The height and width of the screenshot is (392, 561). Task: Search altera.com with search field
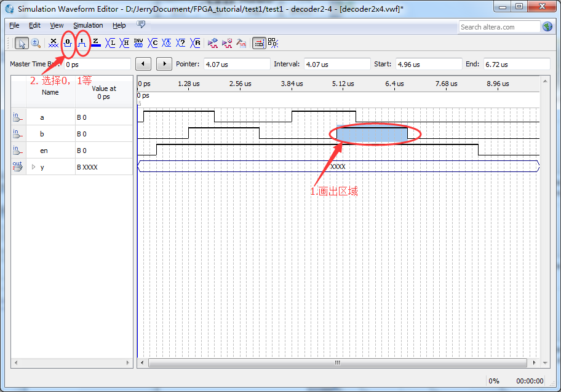pyautogui.click(x=499, y=26)
